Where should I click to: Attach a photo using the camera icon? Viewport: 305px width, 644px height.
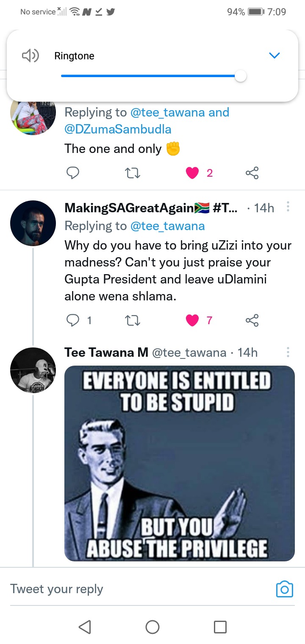(285, 589)
